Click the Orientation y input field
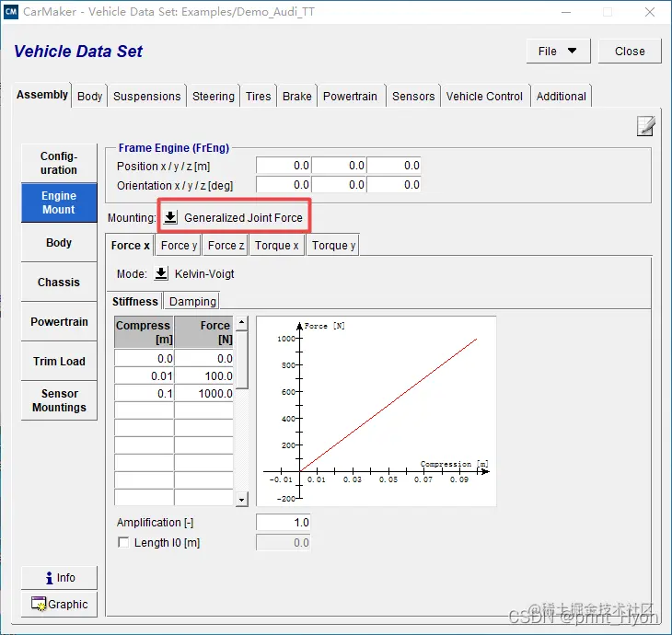The width and height of the screenshot is (672, 635). click(339, 185)
